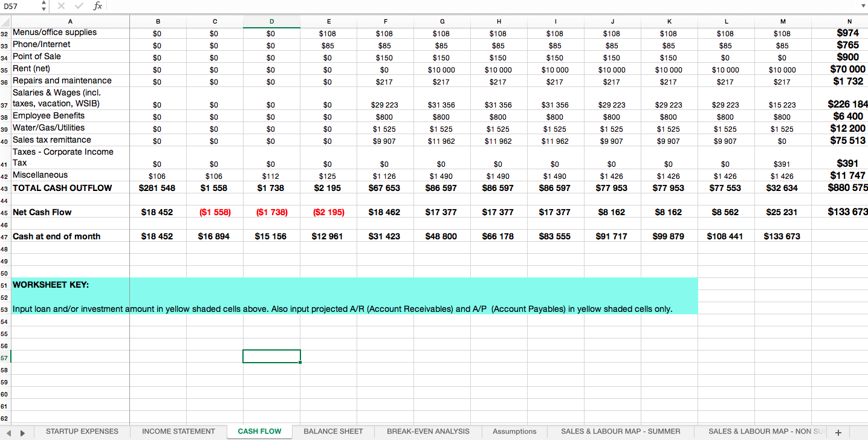Switch to the INCOME STATEMENT sheet tab
Image resolution: width=868 pixels, height=440 pixels.
tap(178, 432)
